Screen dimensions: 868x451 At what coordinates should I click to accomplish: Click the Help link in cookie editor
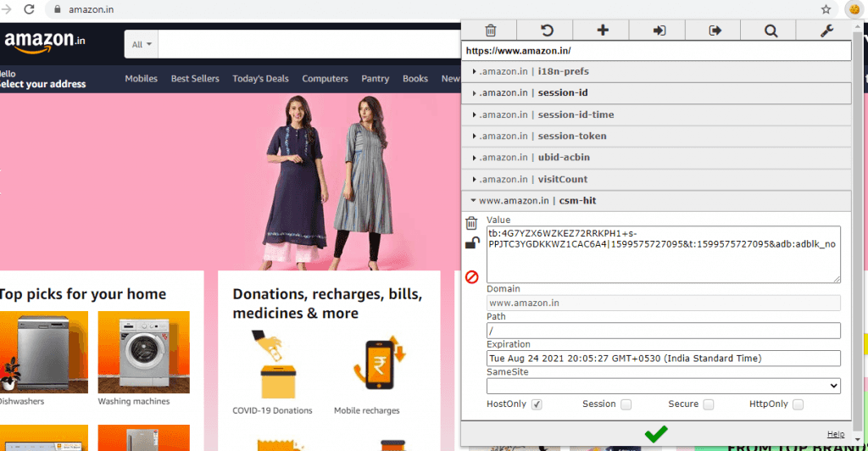coord(835,434)
